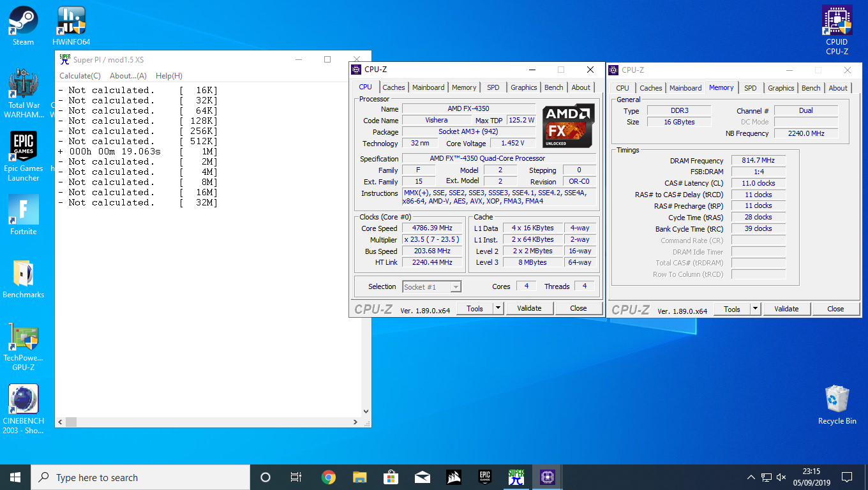Viewport: 868px width, 490px height.
Task: Open Super PI Calculate menu
Action: [80, 75]
